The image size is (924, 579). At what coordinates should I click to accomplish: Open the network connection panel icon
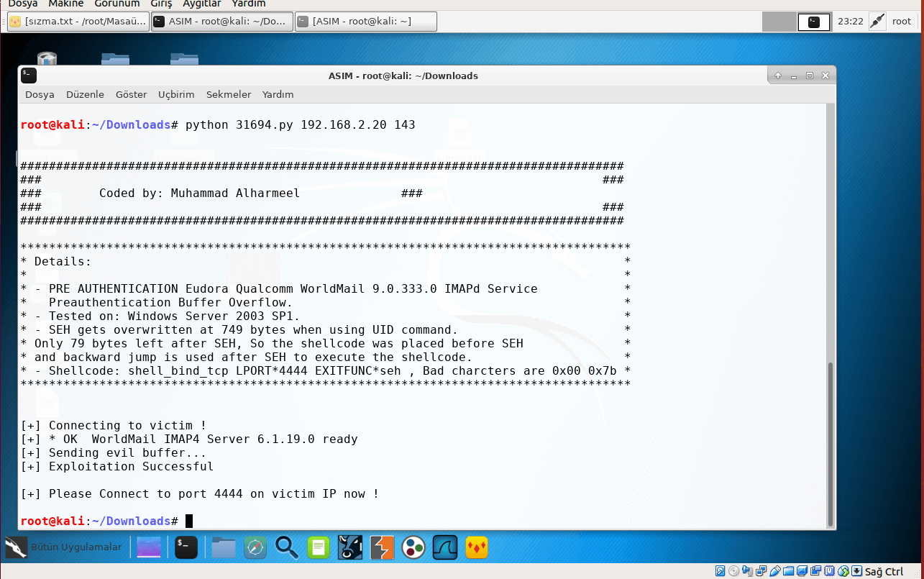point(877,22)
